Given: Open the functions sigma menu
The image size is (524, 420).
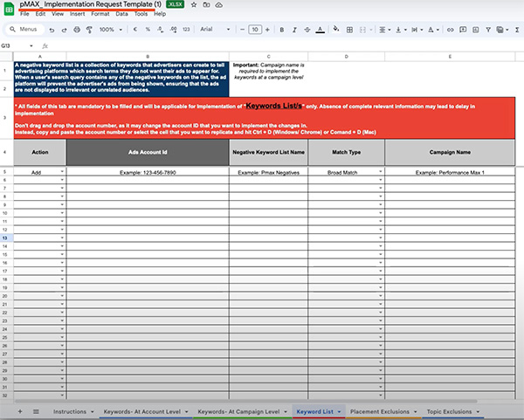Looking at the screenshot, I should click(517, 30).
